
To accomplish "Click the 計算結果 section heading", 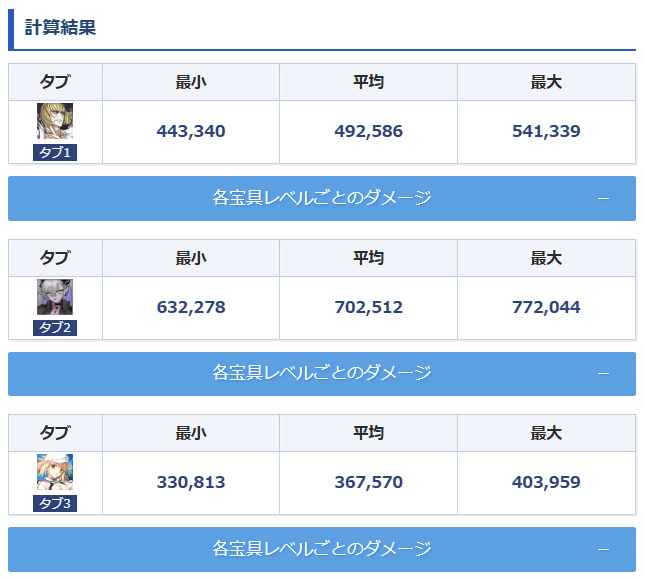I will (60, 28).
